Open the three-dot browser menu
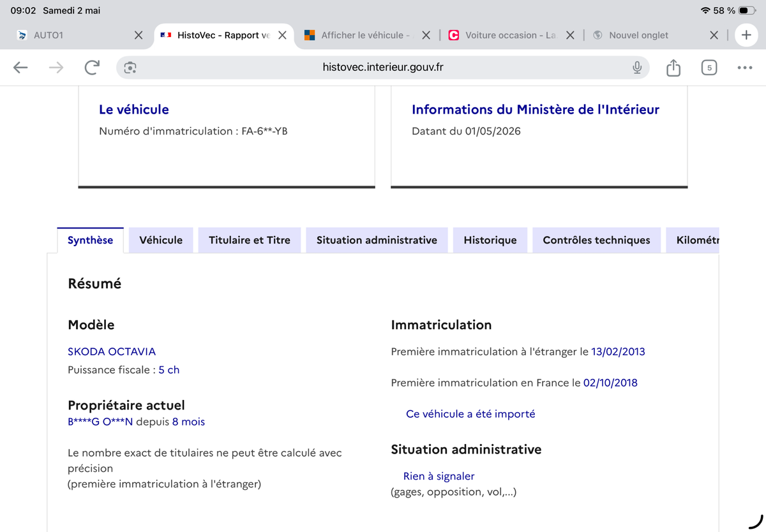This screenshot has height=532, width=766. (744, 68)
